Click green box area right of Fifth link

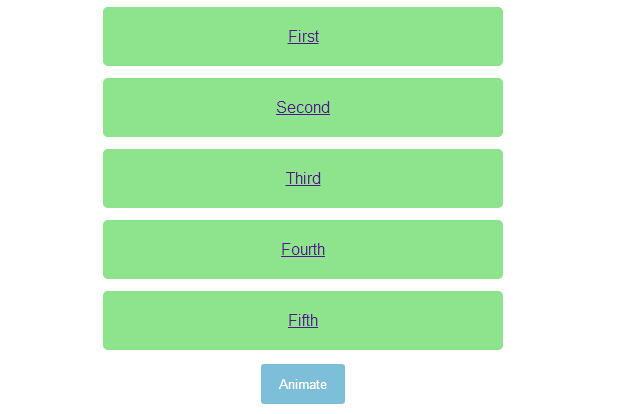tap(420, 321)
